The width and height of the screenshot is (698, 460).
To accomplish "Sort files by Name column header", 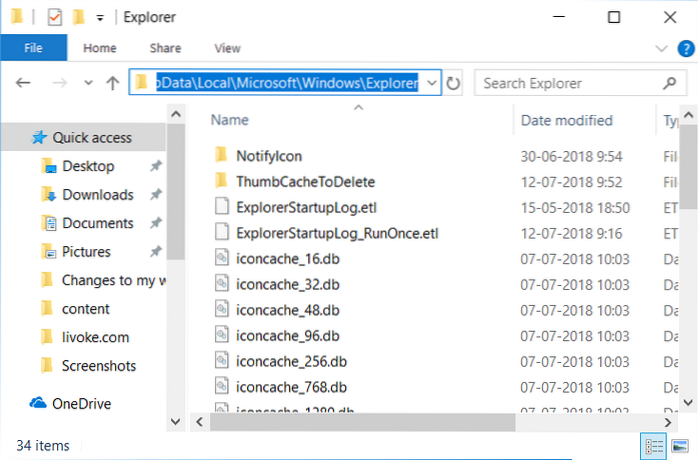I will pos(230,120).
